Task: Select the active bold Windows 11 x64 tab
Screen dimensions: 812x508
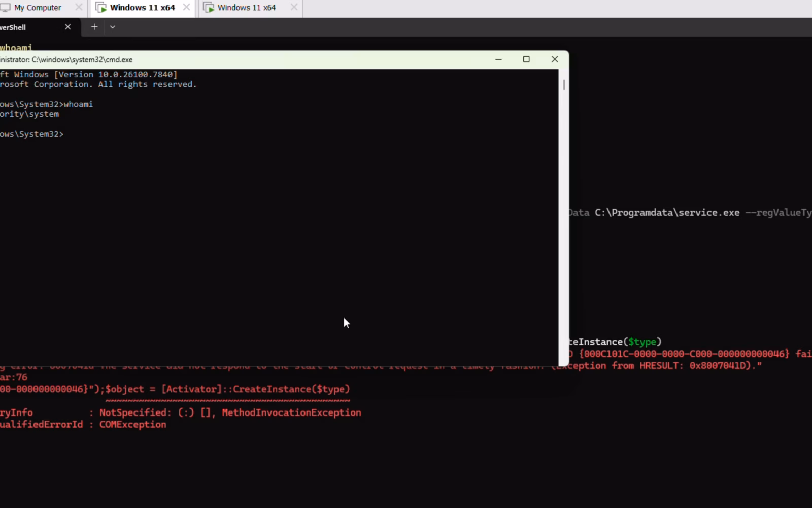Action: [142, 8]
